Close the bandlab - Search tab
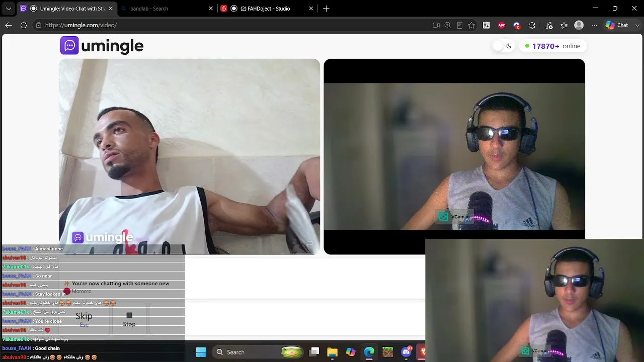Image resolution: width=644 pixels, height=362 pixels. click(x=211, y=9)
